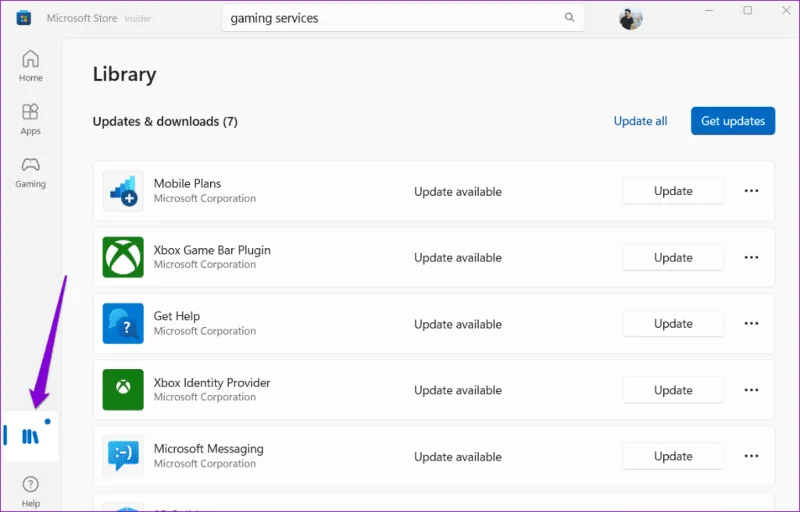Maximize the Microsoft Store window
The height and width of the screenshot is (512, 800).
pyautogui.click(x=747, y=10)
